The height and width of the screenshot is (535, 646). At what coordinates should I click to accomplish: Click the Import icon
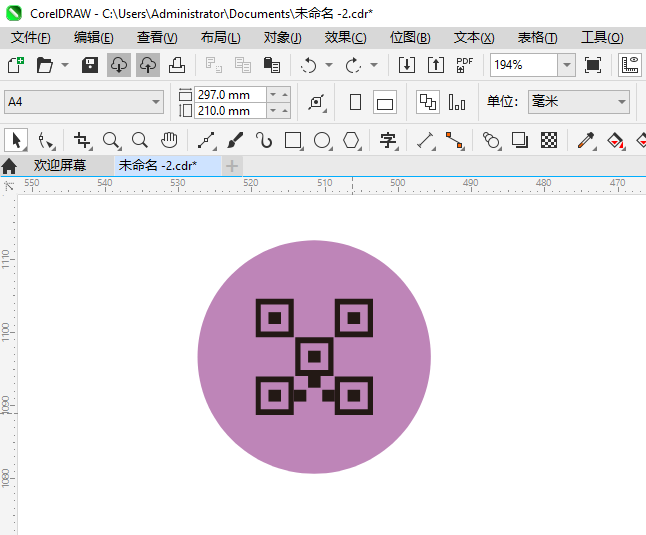[x=407, y=65]
